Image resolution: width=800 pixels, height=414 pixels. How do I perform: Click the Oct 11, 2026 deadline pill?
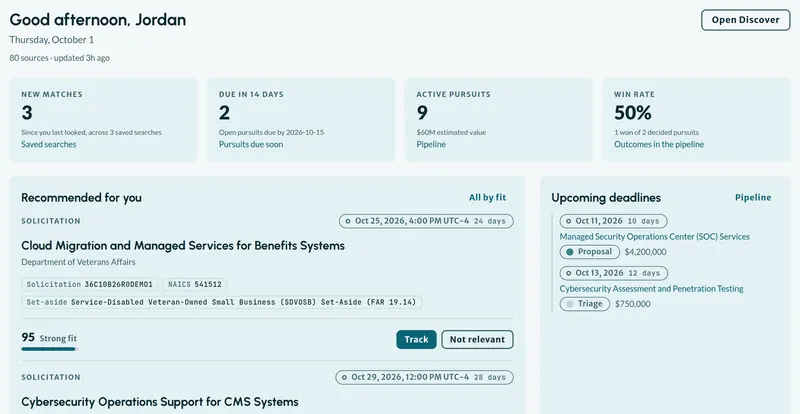(x=613, y=221)
